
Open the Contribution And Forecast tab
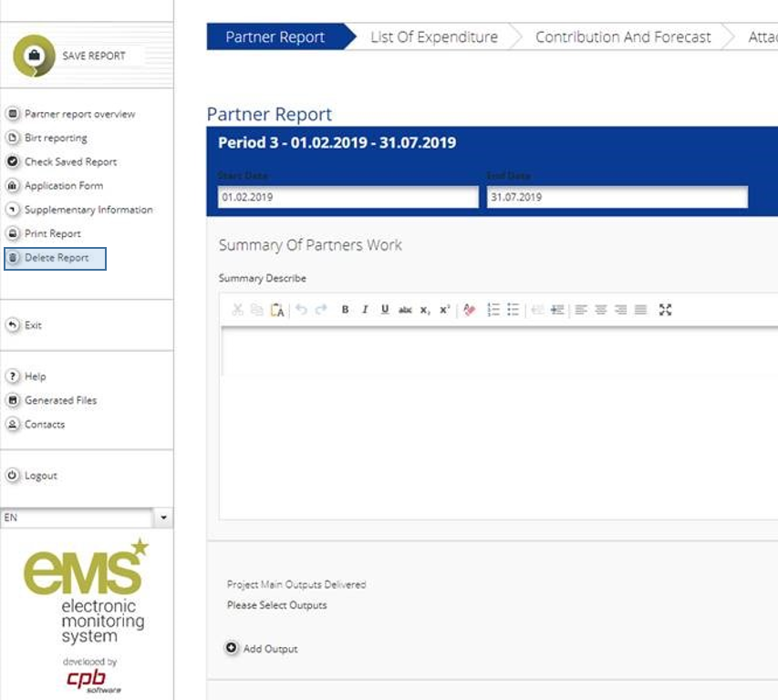622,37
